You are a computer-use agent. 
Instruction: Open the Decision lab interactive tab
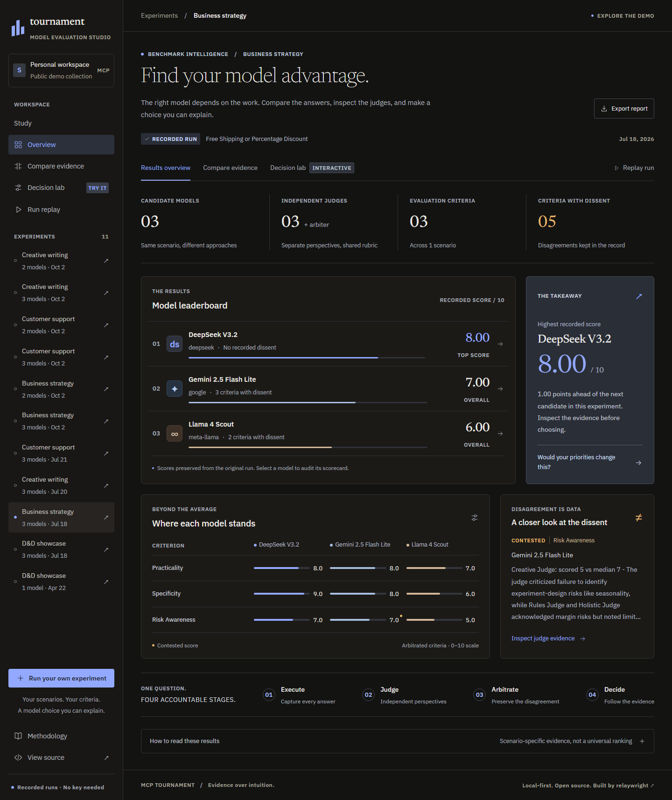pyautogui.click(x=312, y=168)
